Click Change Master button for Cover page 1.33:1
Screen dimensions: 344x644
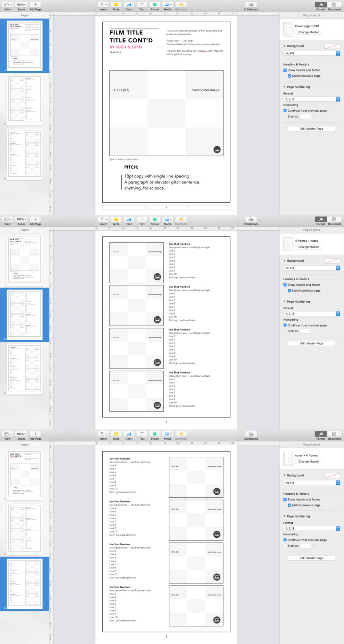[x=308, y=32]
